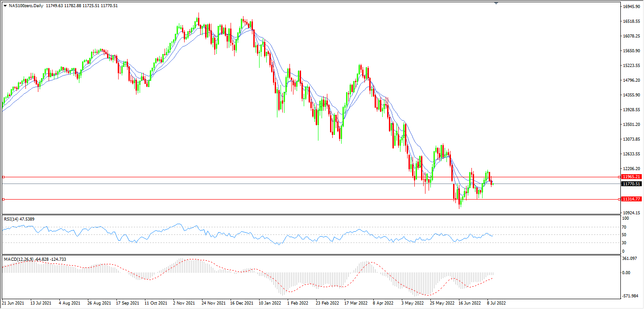Click the gray chart shift triangle marker
This screenshot has width=644, height=309.
coord(496,4)
